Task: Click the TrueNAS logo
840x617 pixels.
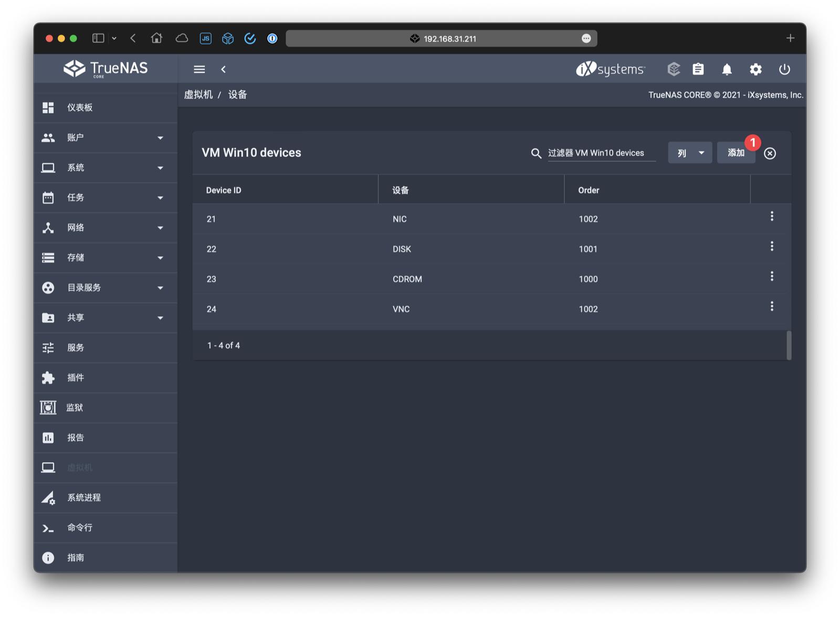Action: point(104,68)
